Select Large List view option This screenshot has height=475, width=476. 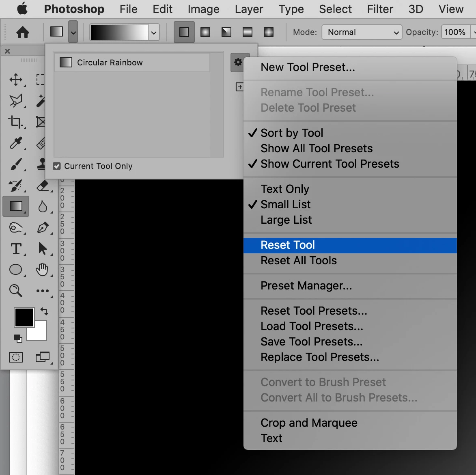350,220
